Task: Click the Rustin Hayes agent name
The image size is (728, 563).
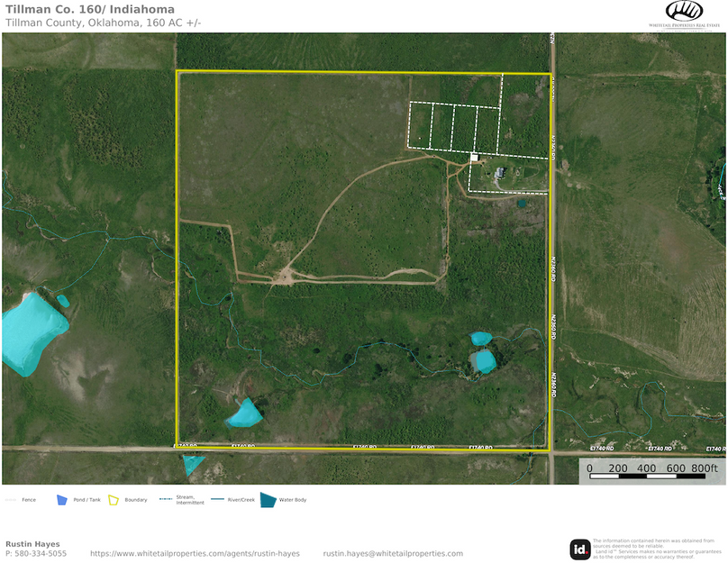Action: (x=32, y=544)
